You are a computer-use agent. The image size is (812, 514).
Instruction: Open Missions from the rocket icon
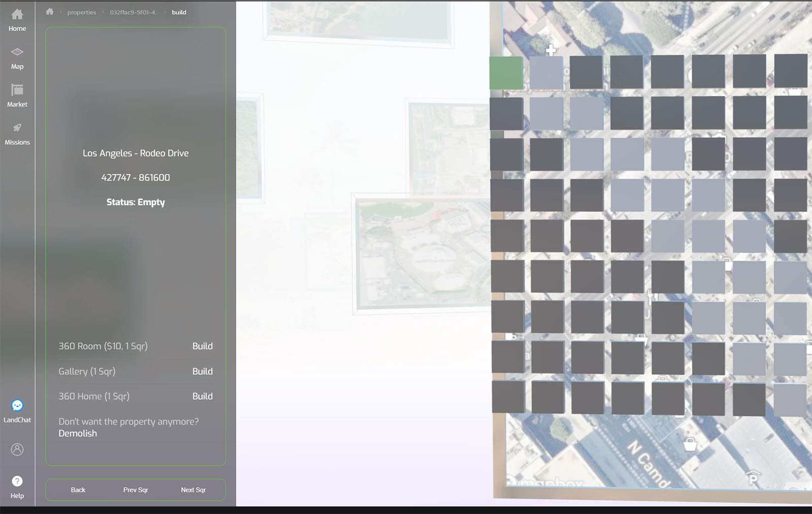[x=17, y=134]
